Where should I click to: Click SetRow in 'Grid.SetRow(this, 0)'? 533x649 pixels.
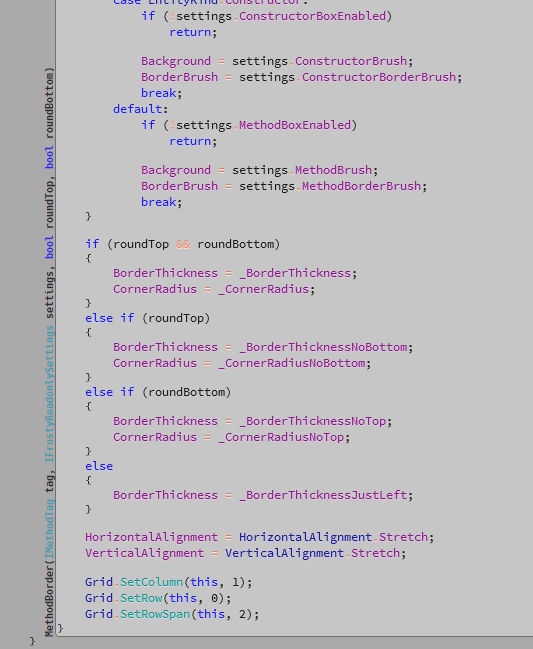tap(141, 598)
